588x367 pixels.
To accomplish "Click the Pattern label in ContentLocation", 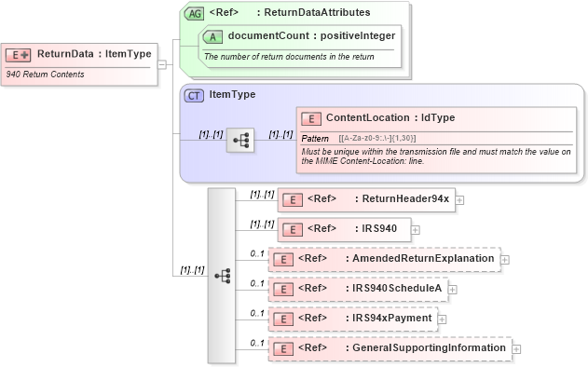I will [315, 139].
